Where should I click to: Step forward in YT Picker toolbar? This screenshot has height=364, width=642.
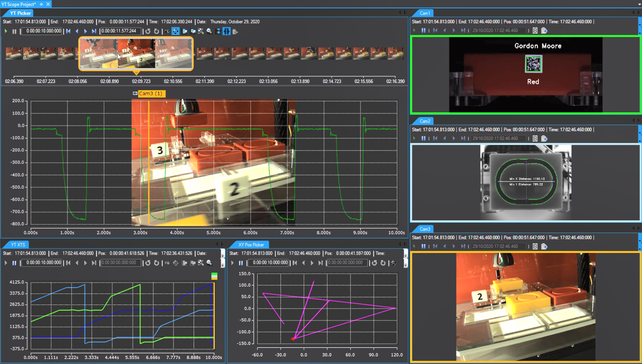pyautogui.click(x=85, y=31)
